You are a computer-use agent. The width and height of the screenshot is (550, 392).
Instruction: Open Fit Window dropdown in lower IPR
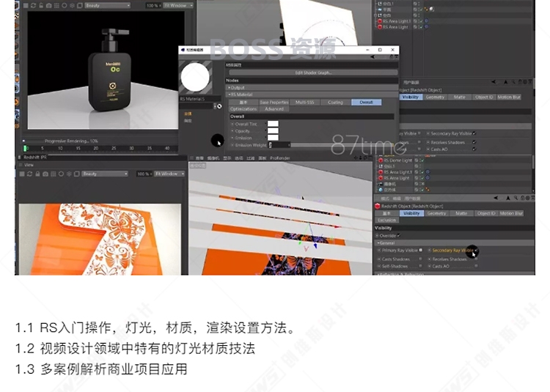169,174
